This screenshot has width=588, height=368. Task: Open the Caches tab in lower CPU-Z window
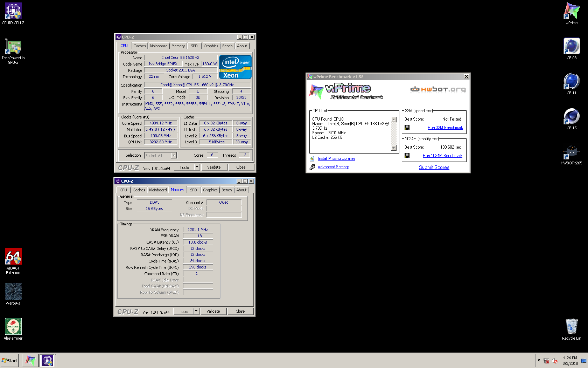pos(139,190)
